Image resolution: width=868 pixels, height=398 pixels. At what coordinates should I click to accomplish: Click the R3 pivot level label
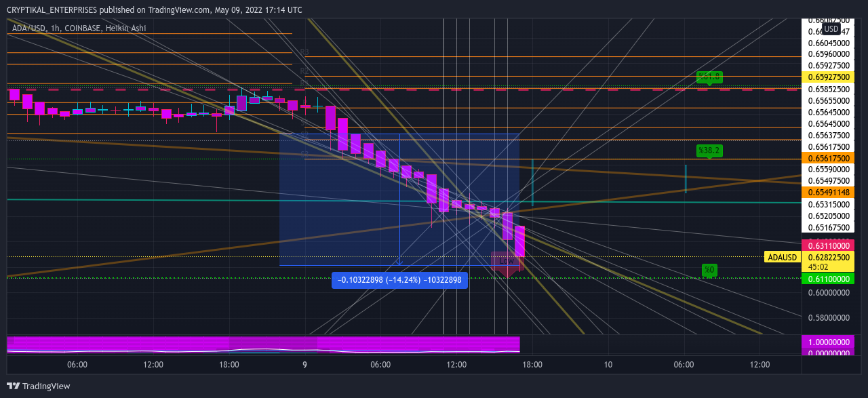point(304,52)
